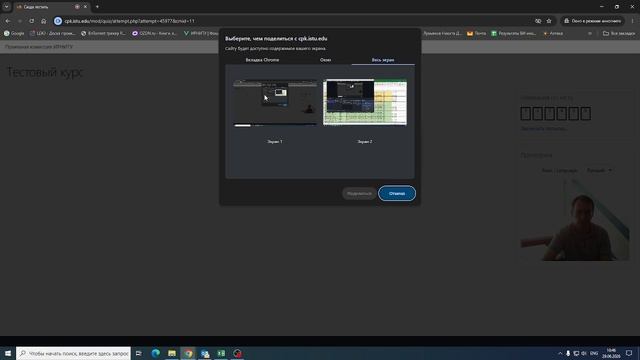This screenshot has height=360, width=640.
Task: Open Excel from the taskbar
Action: (x=221, y=353)
